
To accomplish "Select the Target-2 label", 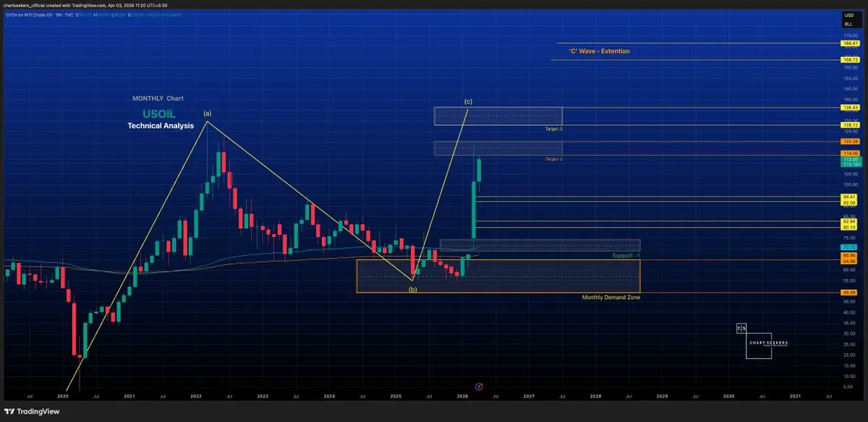I will [554, 158].
